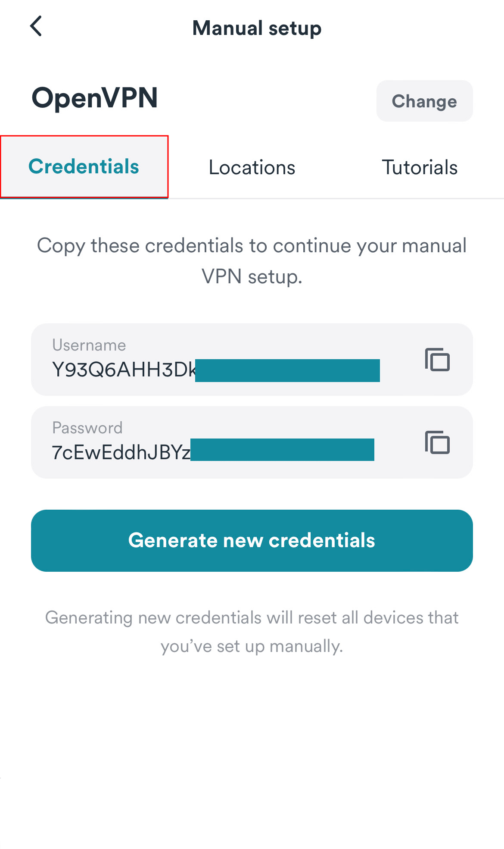Click the OpenVPN protocol heading
Viewport: 504px width, 849px height.
95,98
